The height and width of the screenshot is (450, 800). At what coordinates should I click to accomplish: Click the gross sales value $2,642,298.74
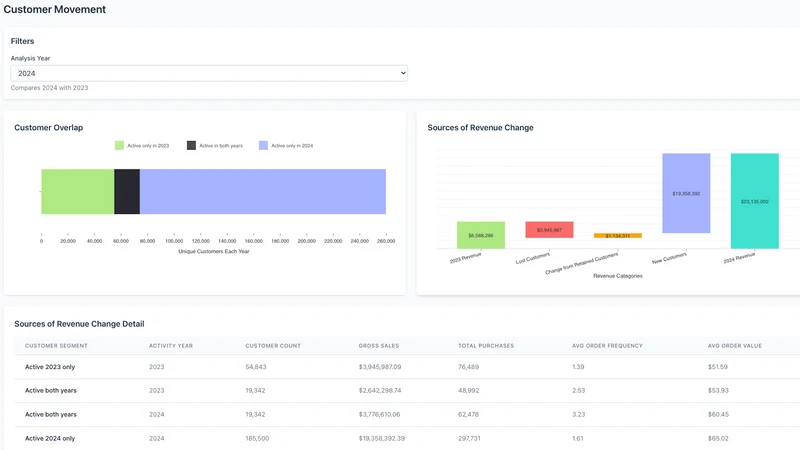click(380, 390)
